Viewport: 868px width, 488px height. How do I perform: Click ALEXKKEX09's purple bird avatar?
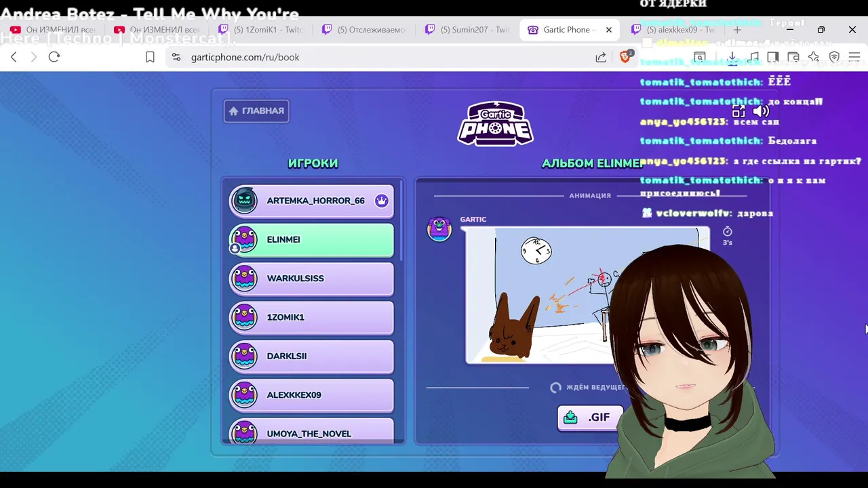coord(244,395)
